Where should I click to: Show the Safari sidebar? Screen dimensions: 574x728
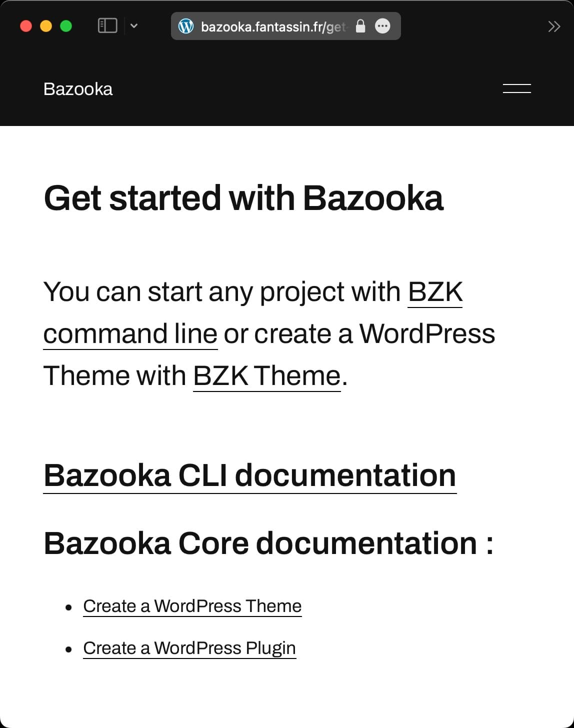tap(107, 25)
